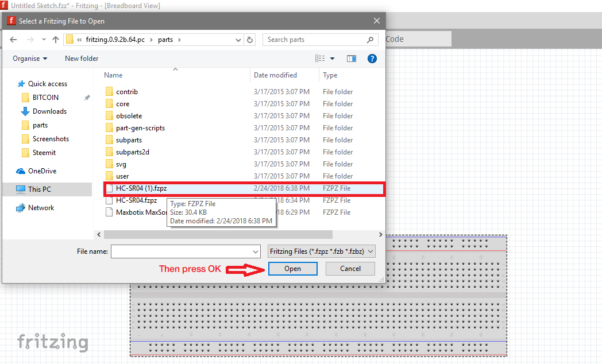Image resolution: width=602 pixels, height=364 pixels.
Task: Open the view options dropdown arrow
Action: pos(332,58)
